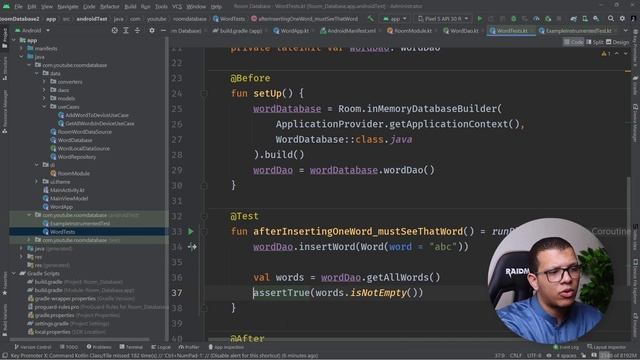Open the App Inspection tool window
The height and width of the screenshot is (360, 640).
pos(226,347)
